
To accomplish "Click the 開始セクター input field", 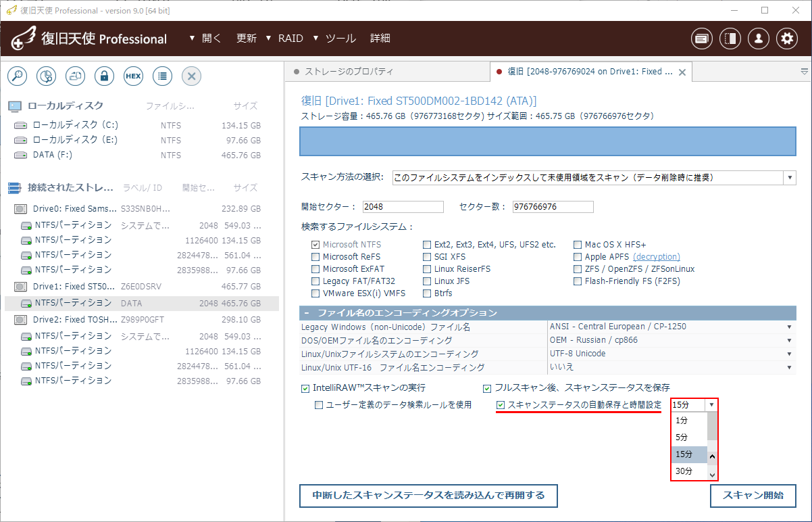I will (x=403, y=206).
